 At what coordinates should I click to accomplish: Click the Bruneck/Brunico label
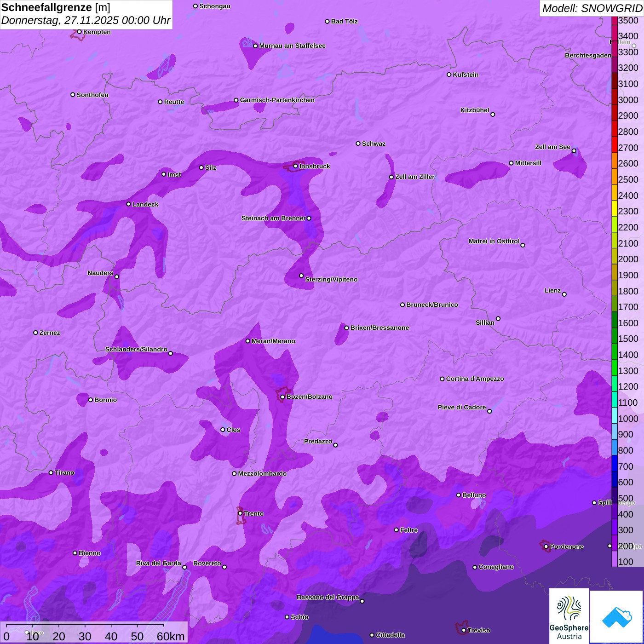(x=432, y=305)
